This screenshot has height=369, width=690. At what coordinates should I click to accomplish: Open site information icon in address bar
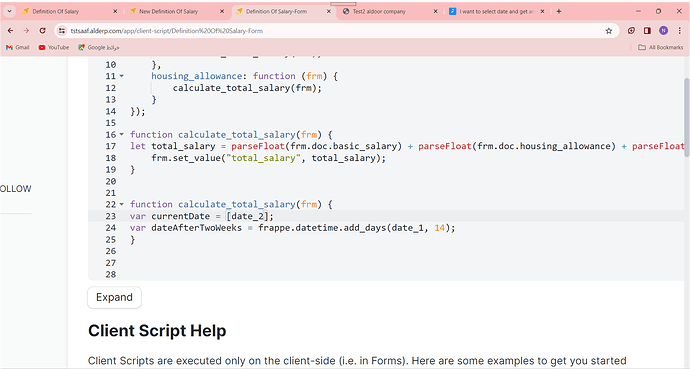[x=62, y=31]
